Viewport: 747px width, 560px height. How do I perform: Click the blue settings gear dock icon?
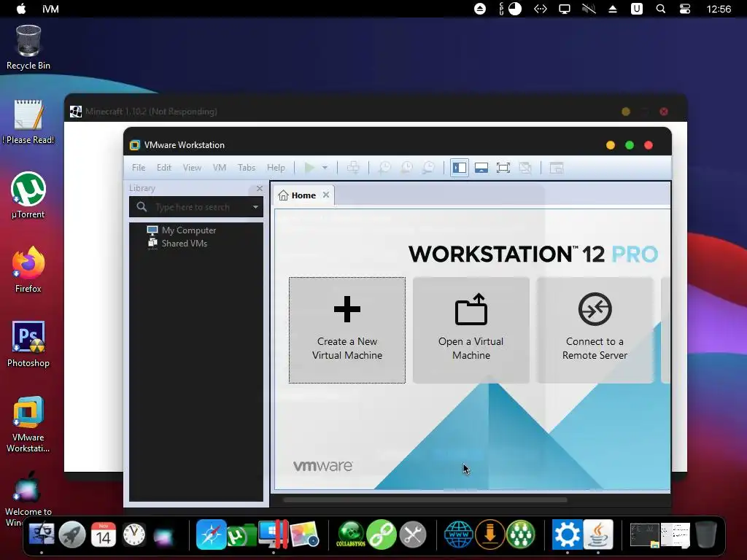[x=567, y=534]
